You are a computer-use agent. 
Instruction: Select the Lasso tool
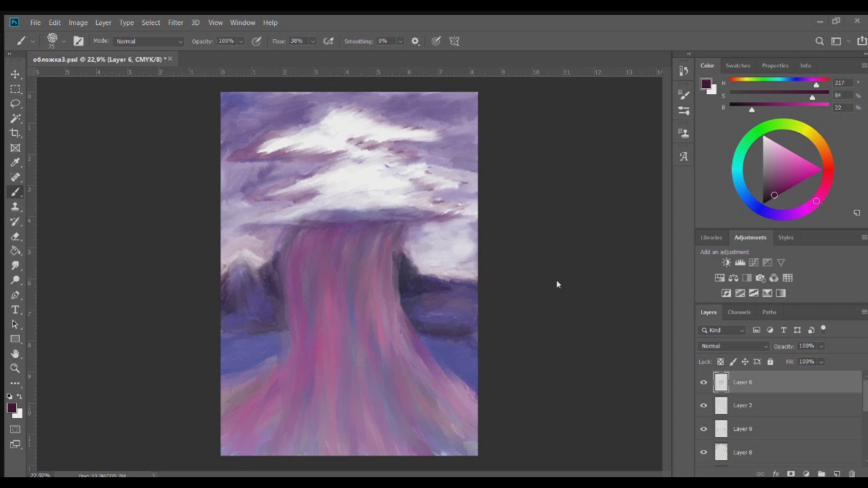tap(15, 104)
